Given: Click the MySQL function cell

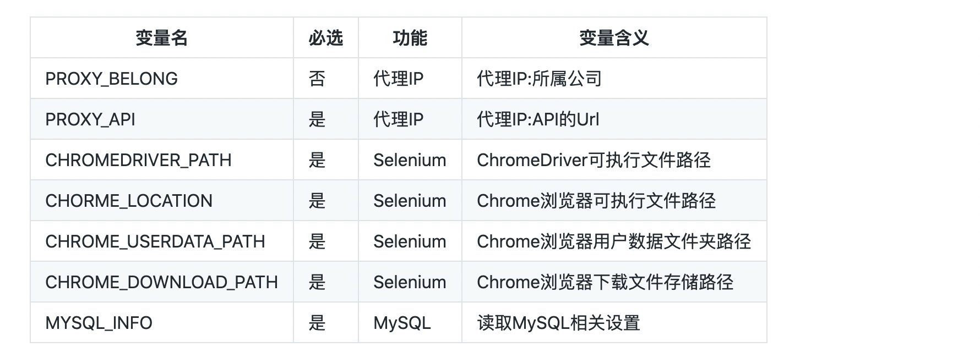Looking at the screenshot, I should click(x=402, y=323).
